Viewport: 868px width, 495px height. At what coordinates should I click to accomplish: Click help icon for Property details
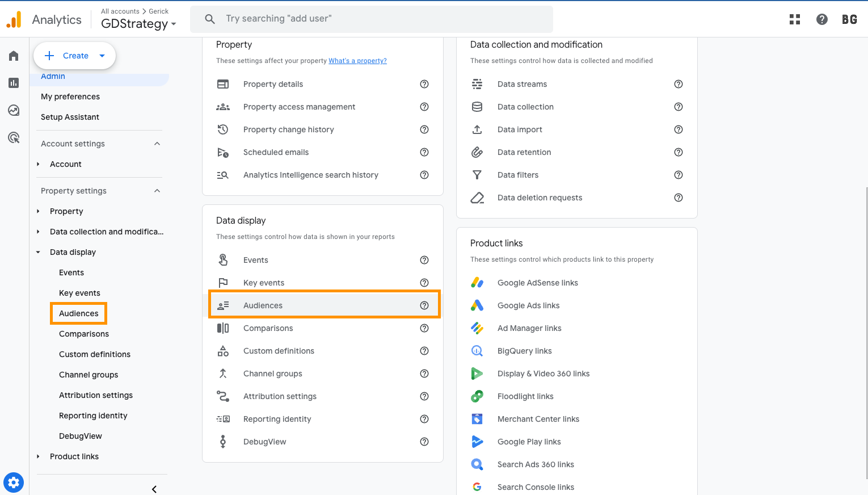tap(424, 84)
